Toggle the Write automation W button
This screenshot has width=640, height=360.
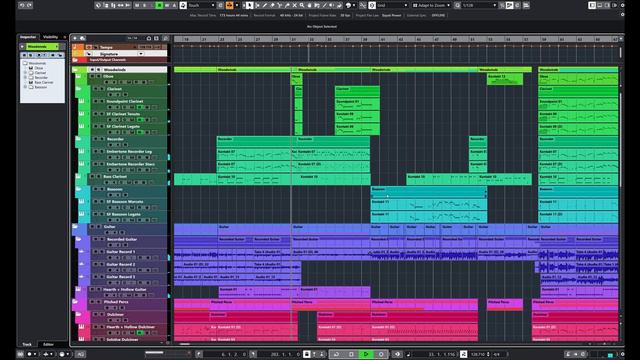point(167,5)
